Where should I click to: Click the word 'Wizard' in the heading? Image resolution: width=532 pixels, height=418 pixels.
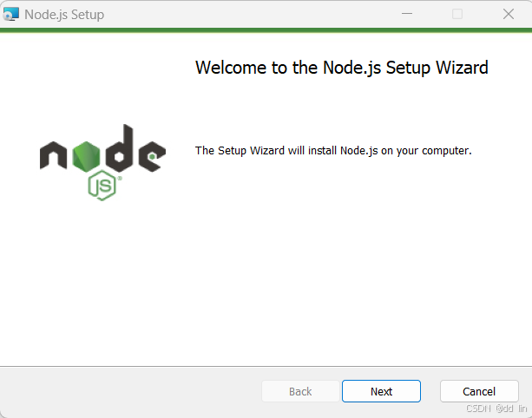pyautogui.click(x=462, y=68)
